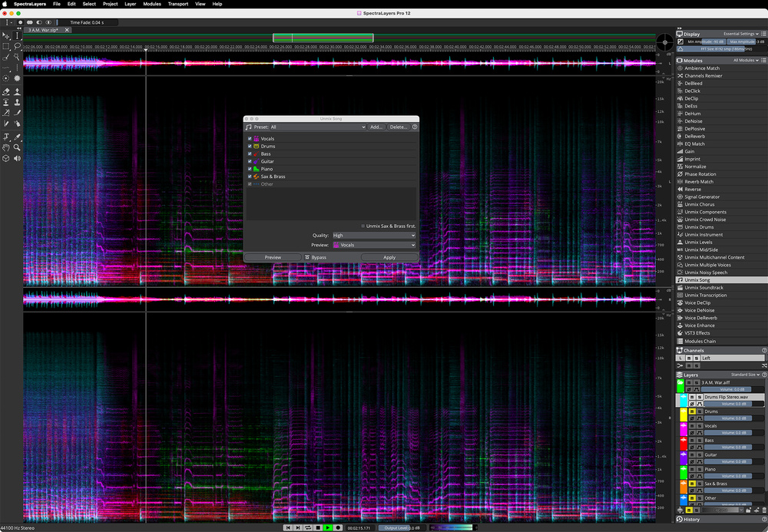Select the Lasso selection tool
768x532 pixels.
coord(18,46)
